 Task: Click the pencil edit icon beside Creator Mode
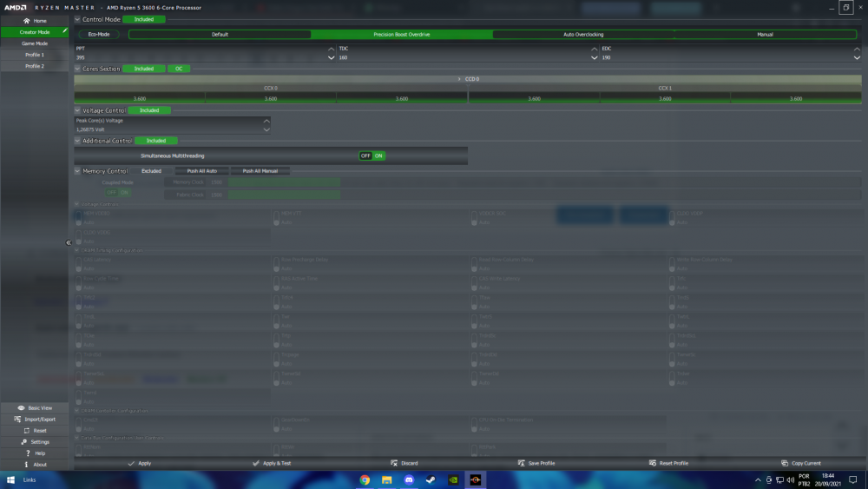point(64,31)
